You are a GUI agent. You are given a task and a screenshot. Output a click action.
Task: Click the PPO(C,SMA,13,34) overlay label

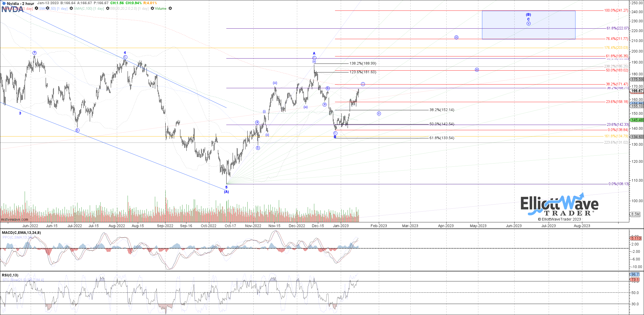pos(17,237)
